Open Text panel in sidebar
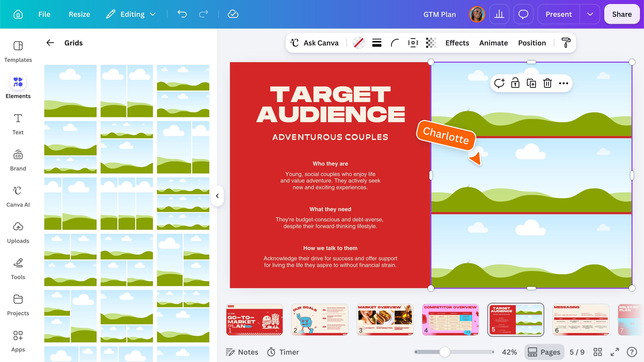Screen dimensions: 644x362 (18, 124)
